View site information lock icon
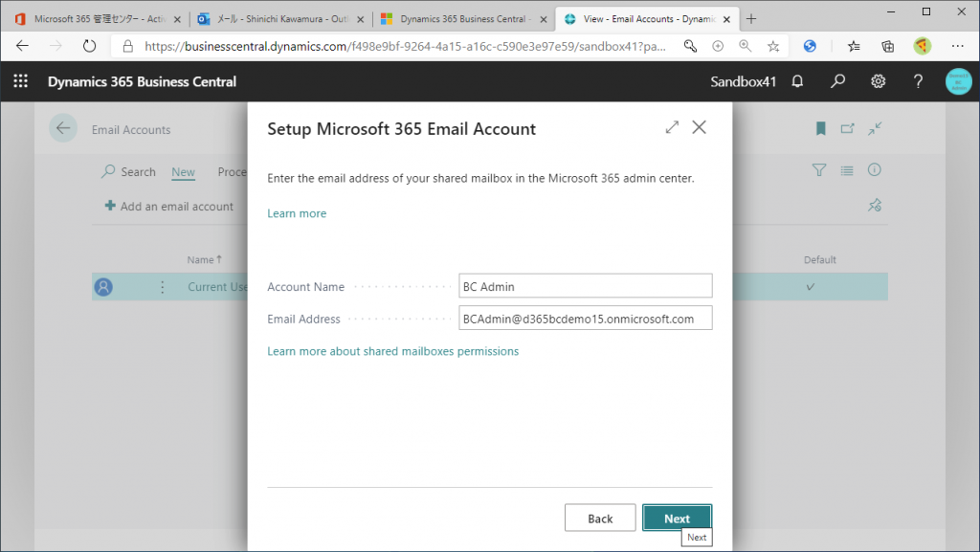980x552 pixels. click(x=127, y=46)
